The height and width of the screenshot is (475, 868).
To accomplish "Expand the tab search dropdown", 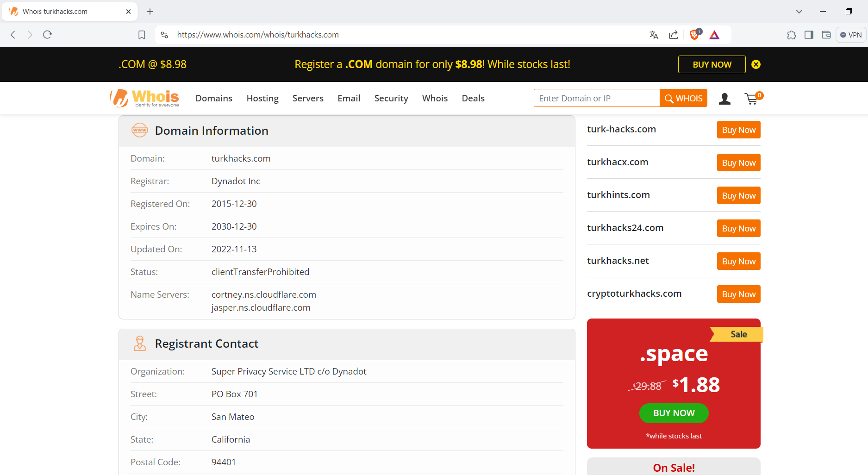I will pyautogui.click(x=799, y=12).
